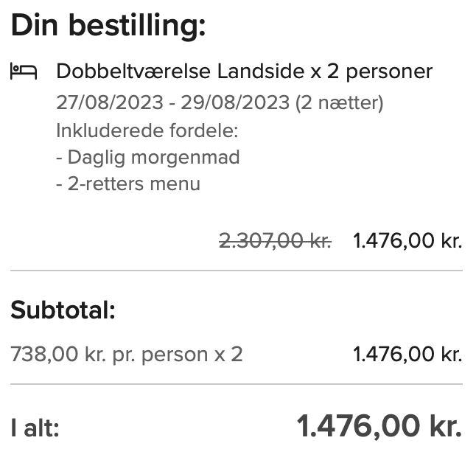Select the 'Din bestilling:' heading
The width and height of the screenshot is (476, 460).
(x=108, y=26)
